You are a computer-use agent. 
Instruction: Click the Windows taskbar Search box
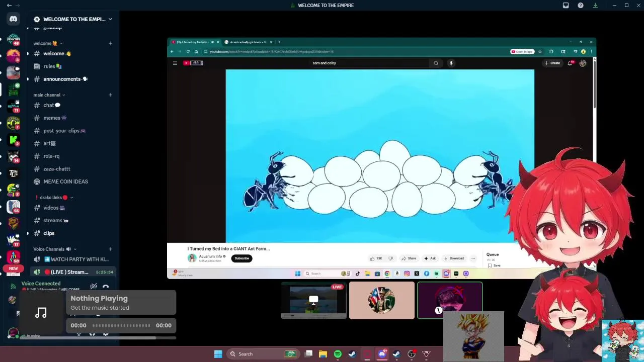coord(262,354)
